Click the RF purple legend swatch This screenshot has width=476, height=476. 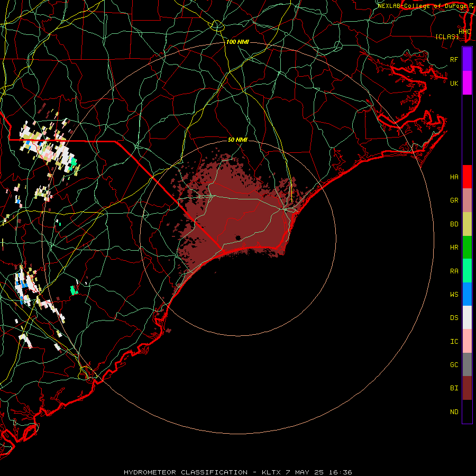(x=467, y=59)
